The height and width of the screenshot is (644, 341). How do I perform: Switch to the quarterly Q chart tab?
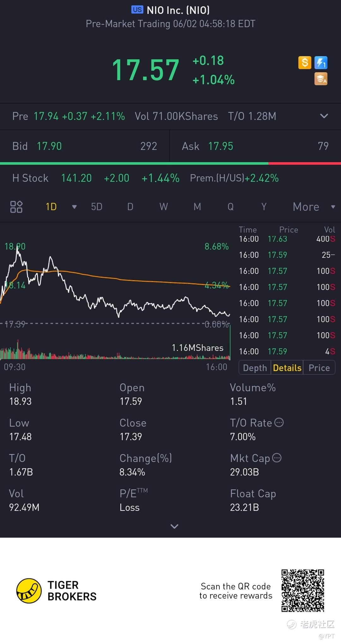click(231, 207)
